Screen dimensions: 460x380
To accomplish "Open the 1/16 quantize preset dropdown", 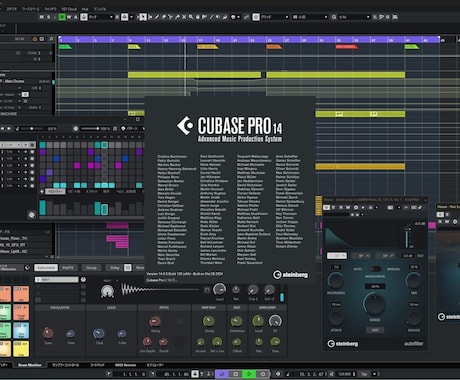I will pos(354,17).
